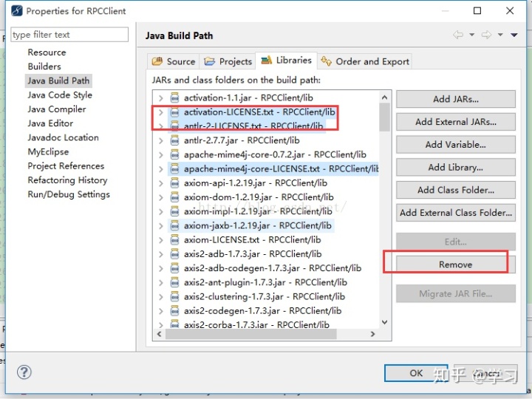Viewport: 532px width, 399px height.
Task: Select Project References in the list
Action: point(66,166)
